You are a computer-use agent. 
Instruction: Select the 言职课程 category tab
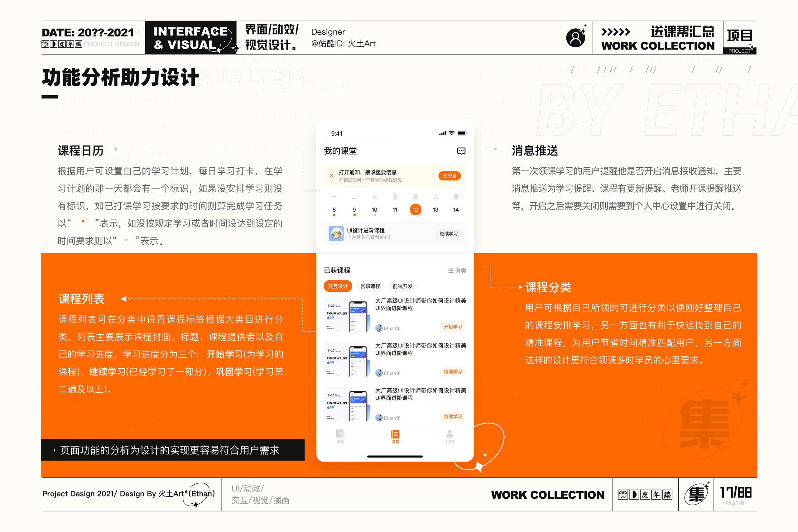tap(370, 286)
